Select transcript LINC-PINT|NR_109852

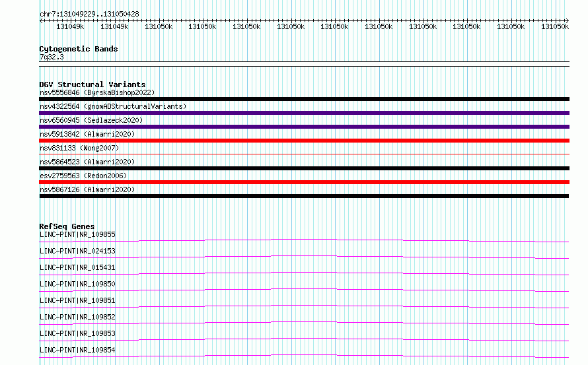pos(77,317)
